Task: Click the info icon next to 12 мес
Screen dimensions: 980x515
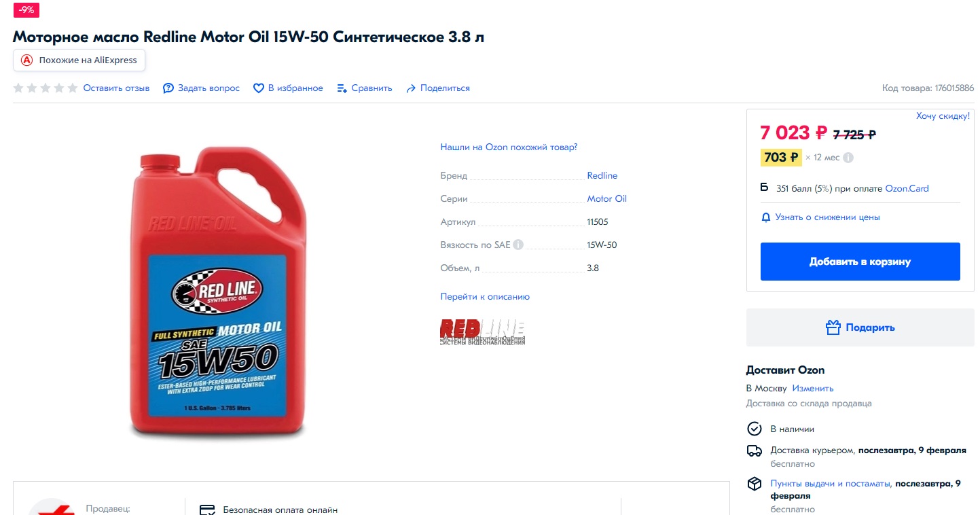Action: 848,158
